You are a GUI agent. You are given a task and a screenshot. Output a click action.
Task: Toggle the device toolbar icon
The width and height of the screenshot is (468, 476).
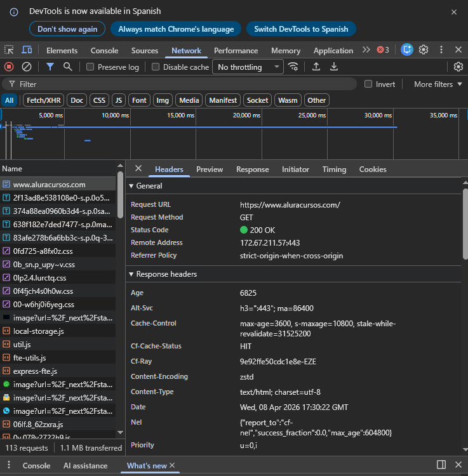pos(27,50)
